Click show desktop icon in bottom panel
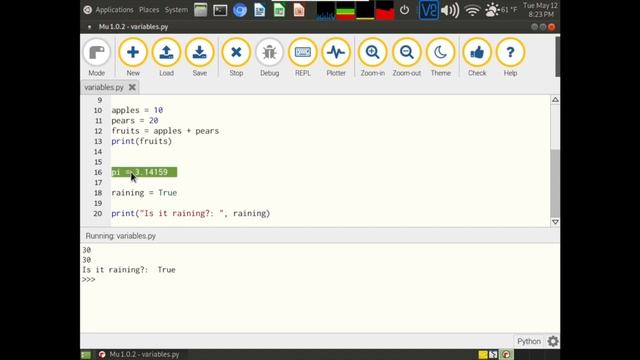 tap(86, 355)
